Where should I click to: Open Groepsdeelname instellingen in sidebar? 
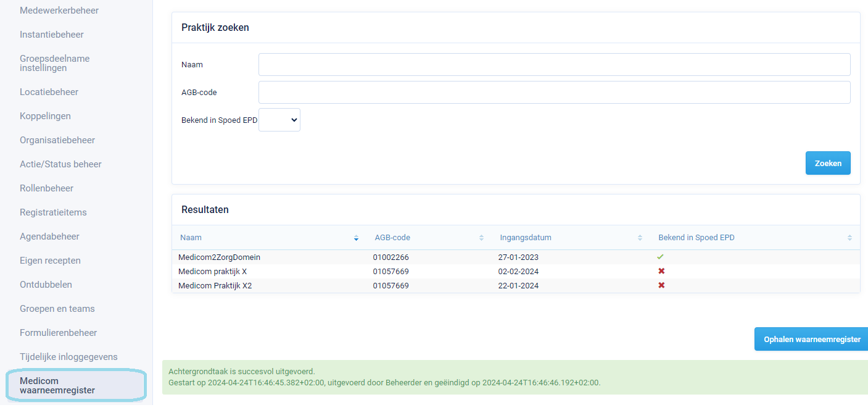(54, 63)
